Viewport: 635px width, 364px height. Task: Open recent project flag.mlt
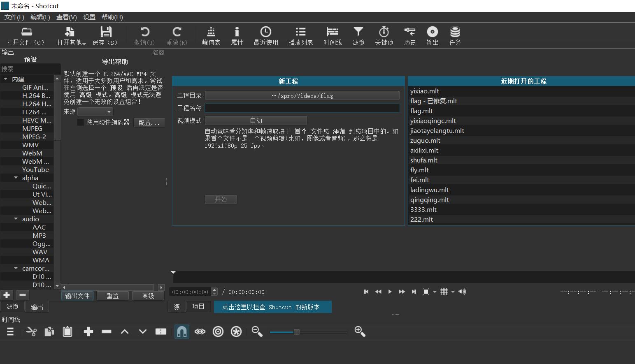point(421,111)
